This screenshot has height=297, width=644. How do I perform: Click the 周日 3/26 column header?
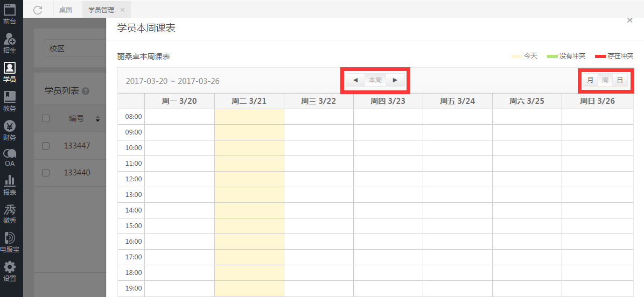(598, 101)
